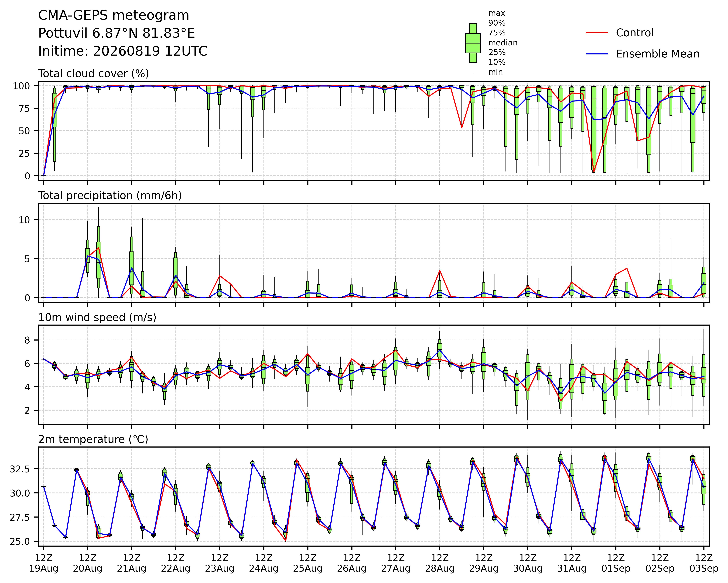Click the 12Z 22Aug axis tick label
Image resolution: width=728 pixels, height=583 pixels.
tap(176, 563)
